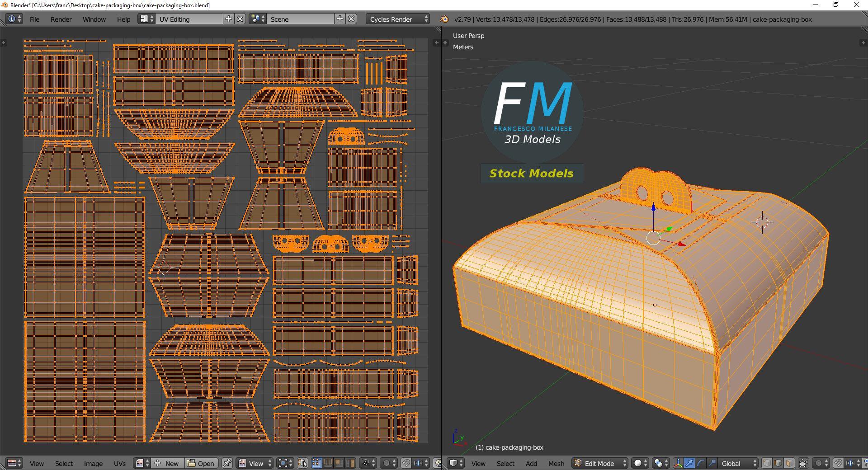The image size is (868, 470).
Task: Open 3D view proportional editing dropdown
Action: 821,463
